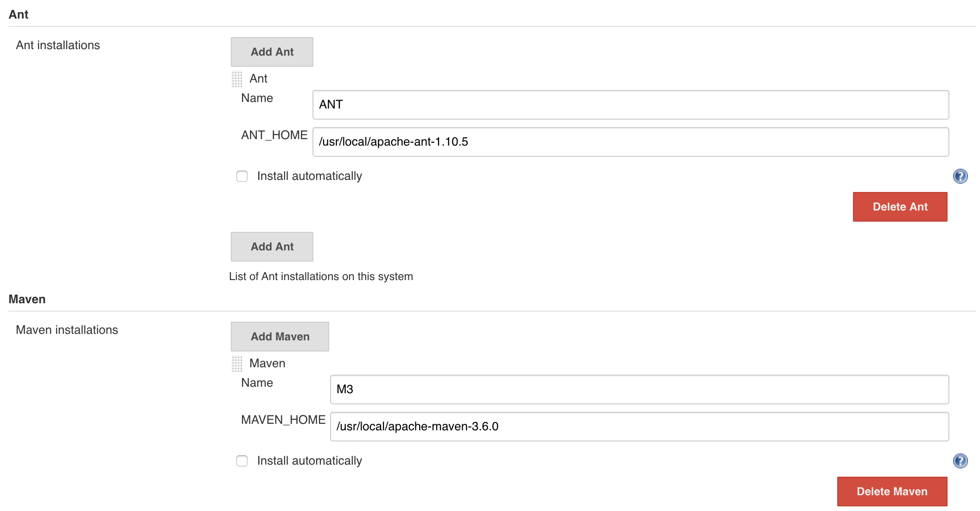Click the Maven installations label
This screenshot has width=980, height=511.
[67, 330]
